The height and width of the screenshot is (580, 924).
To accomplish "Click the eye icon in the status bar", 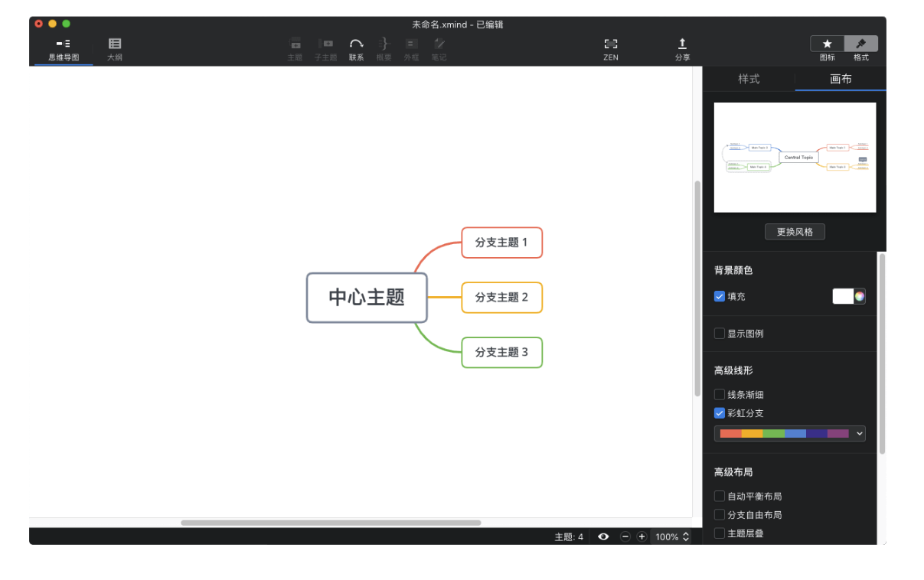I will 603,536.
